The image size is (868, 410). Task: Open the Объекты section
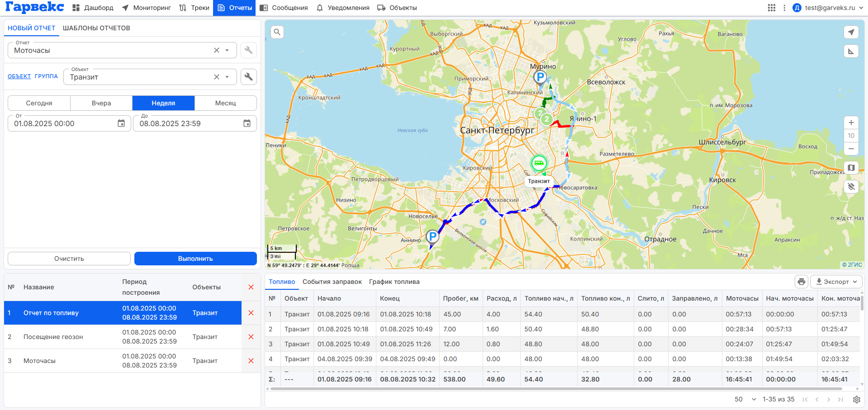[397, 8]
